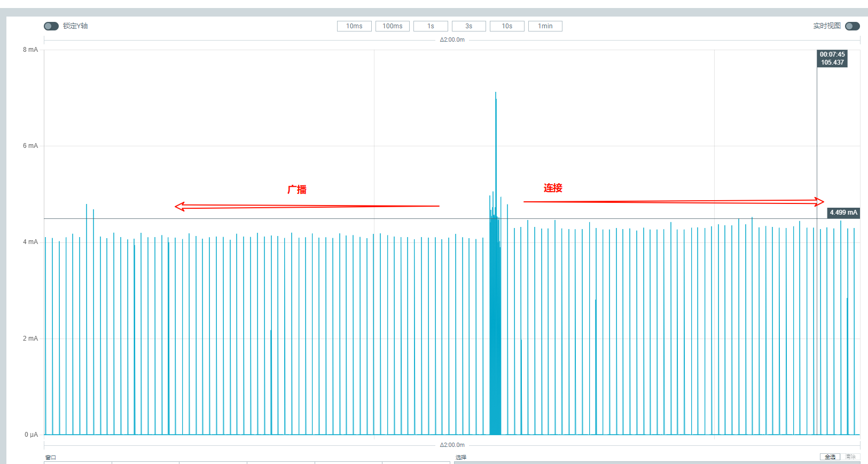Set time window to 10ms
868x464 pixels.
(x=354, y=26)
